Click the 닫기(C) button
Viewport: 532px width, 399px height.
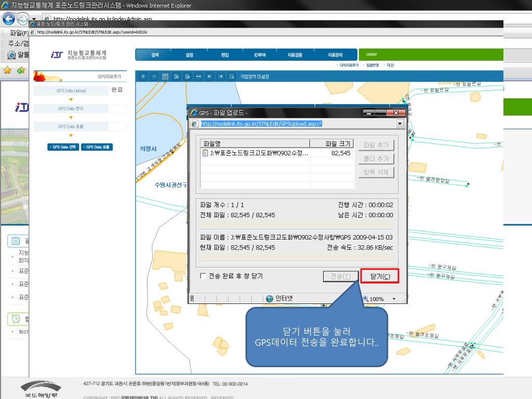(x=380, y=276)
